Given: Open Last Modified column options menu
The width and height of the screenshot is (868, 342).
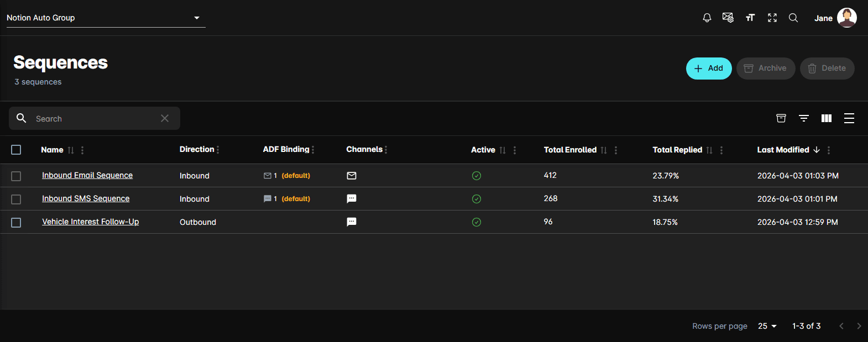Looking at the screenshot, I should (x=829, y=150).
